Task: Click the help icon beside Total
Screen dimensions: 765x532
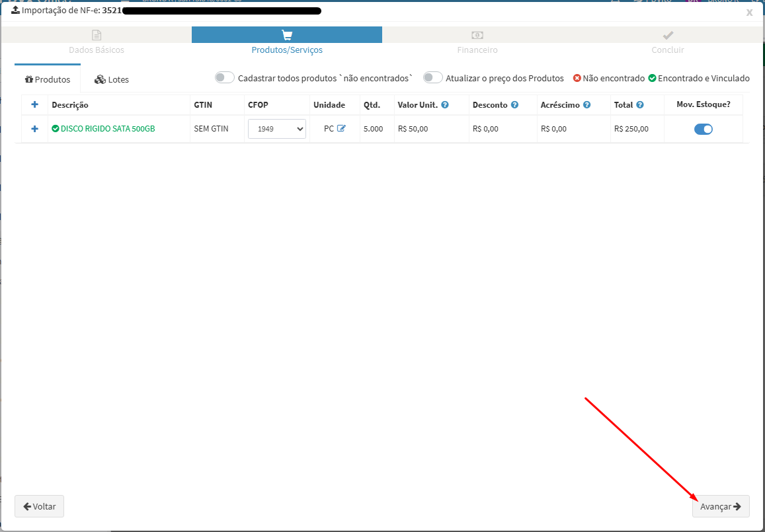Action: [x=640, y=105]
